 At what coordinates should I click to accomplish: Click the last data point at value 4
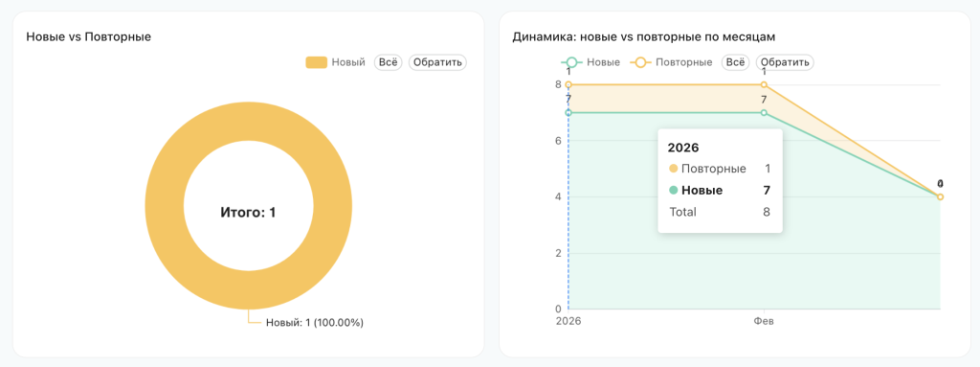coord(940,196)
